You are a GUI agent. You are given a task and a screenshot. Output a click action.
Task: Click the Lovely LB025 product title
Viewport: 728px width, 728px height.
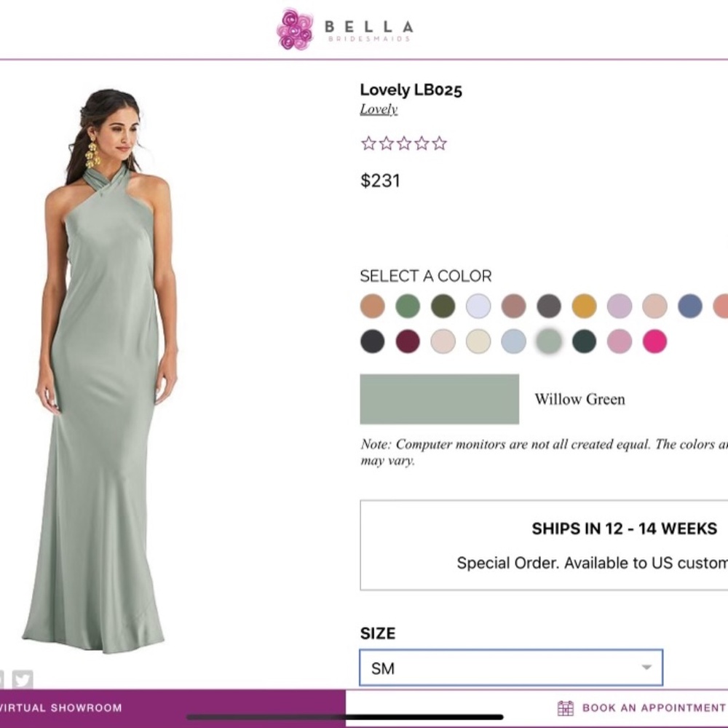point(411,90)
